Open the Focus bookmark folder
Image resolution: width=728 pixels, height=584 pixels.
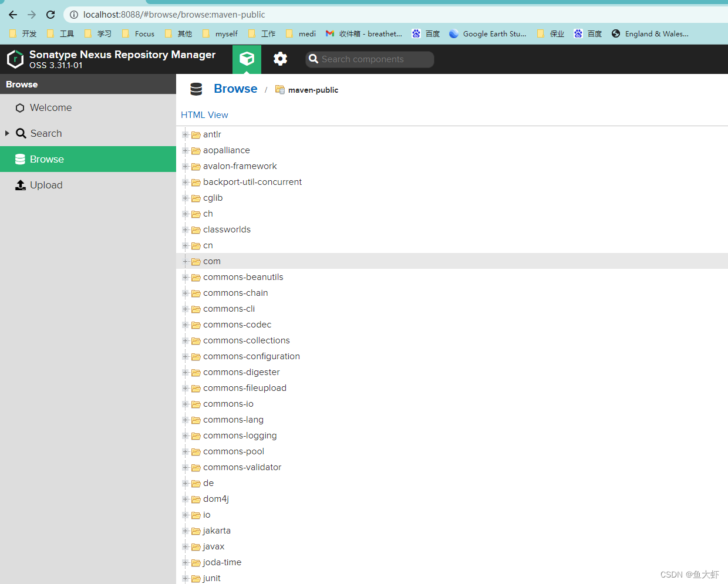click(138, 34)
